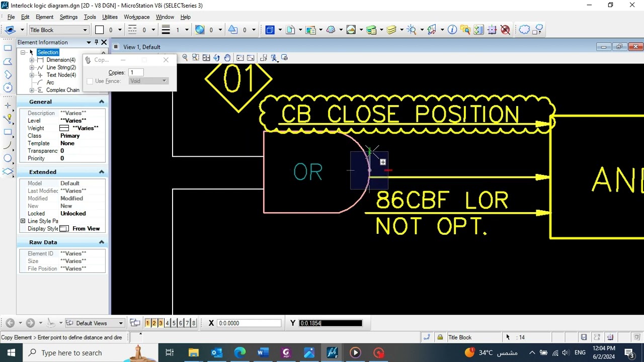Click the active element template icon

[10, 30]
